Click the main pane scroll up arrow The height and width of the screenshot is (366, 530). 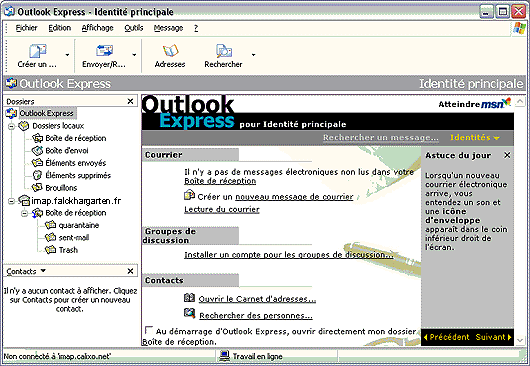click(x=520, y=101)
